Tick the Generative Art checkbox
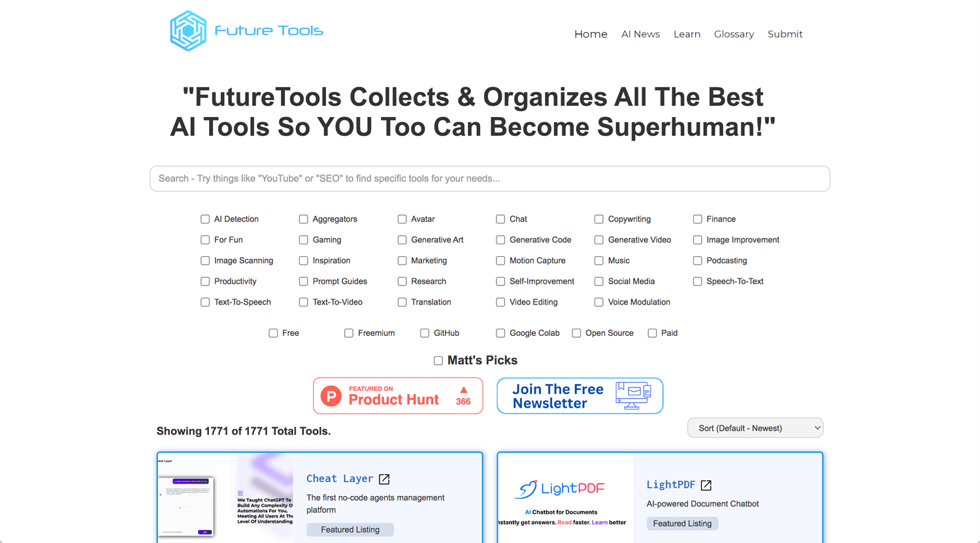The height and width of the screenshot is (543, 980). pos(402,240)
